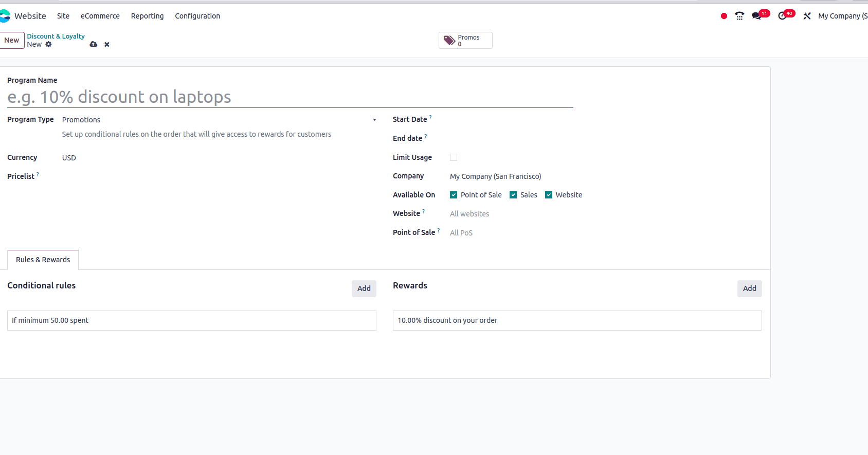Open the Site menu
Image resolution: width=868 pixels, height=455 pixels.
(63, 16)
